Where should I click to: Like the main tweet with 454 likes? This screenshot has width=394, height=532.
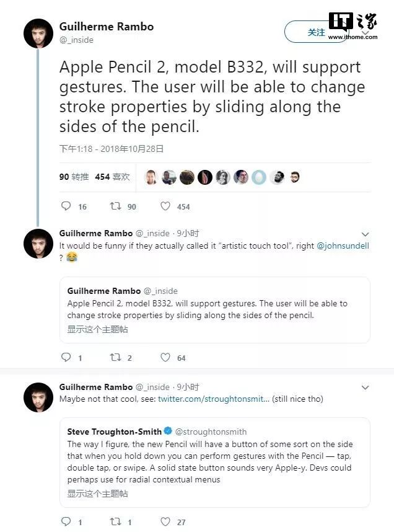tap(165, 206)
